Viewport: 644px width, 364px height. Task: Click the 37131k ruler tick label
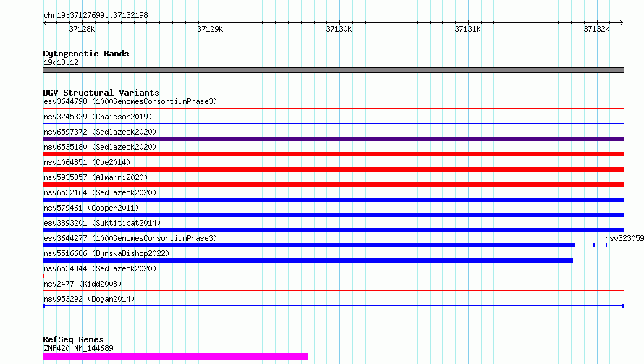(467, 29)
